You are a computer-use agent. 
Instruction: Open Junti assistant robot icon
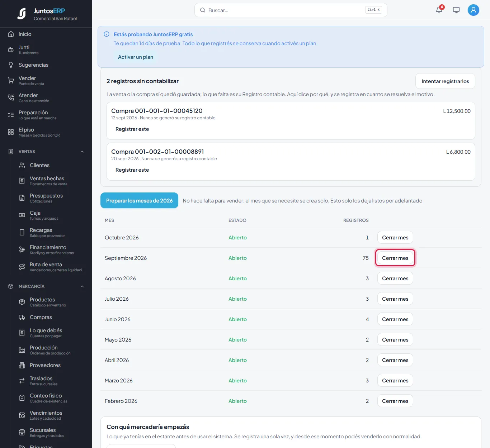click(x=11, y=50)
